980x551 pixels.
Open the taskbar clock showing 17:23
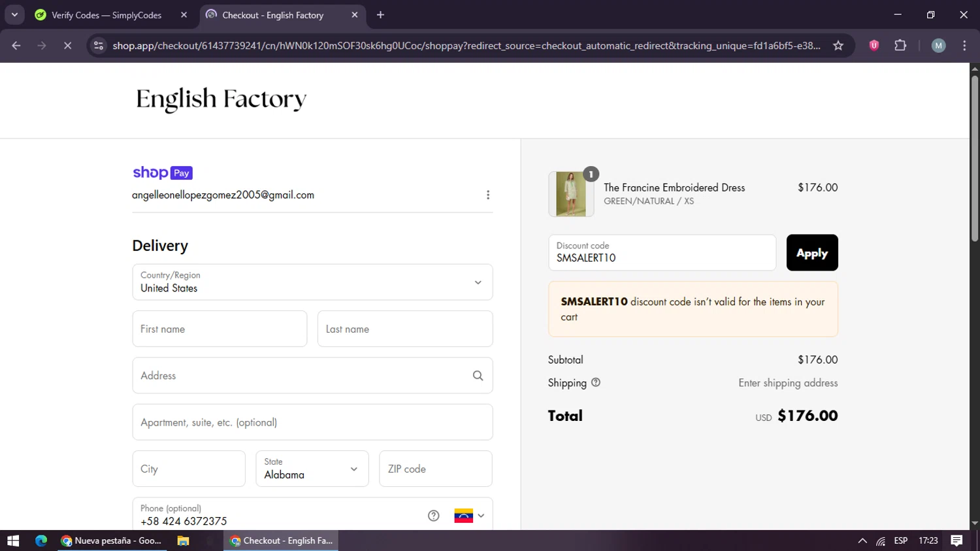pos(928,541)
